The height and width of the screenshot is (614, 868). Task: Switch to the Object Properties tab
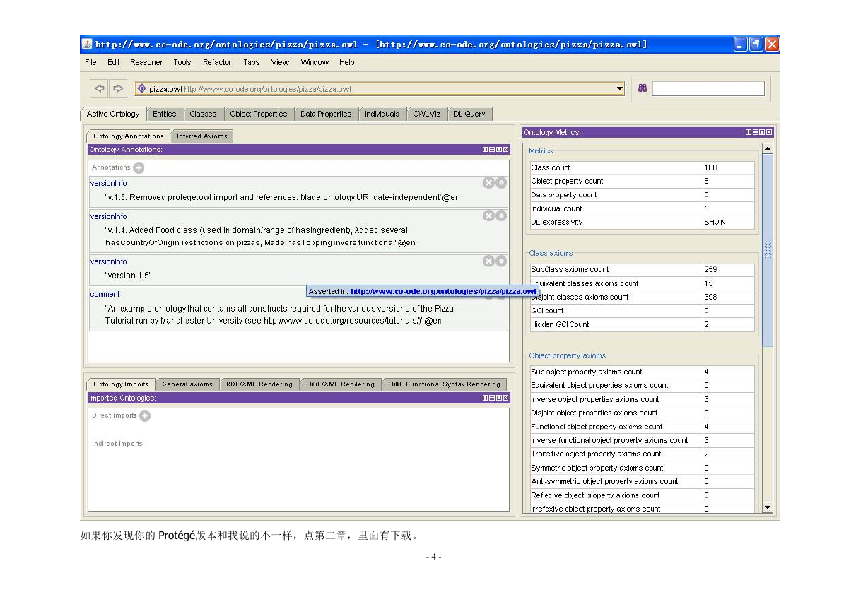click(259, 114)
